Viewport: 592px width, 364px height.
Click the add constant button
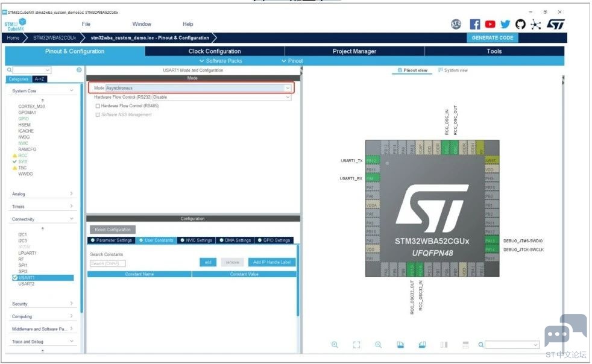pos(208,262)
